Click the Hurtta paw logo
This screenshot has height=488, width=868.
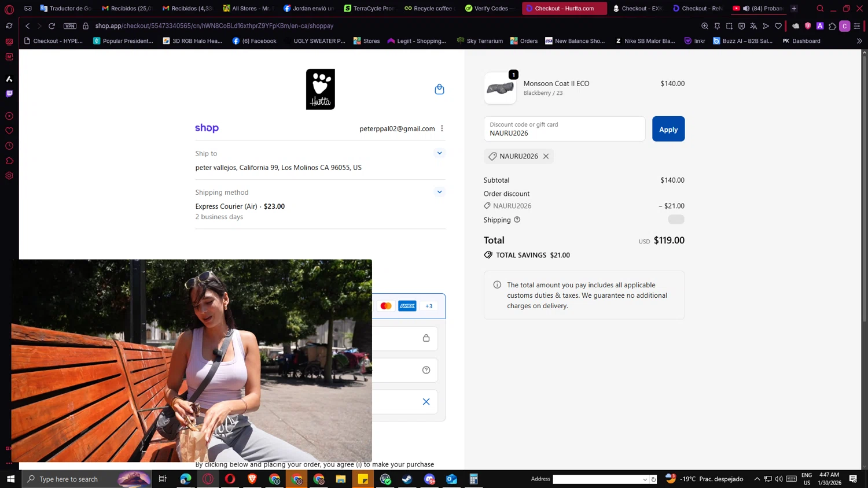click(x=321, y=89)
